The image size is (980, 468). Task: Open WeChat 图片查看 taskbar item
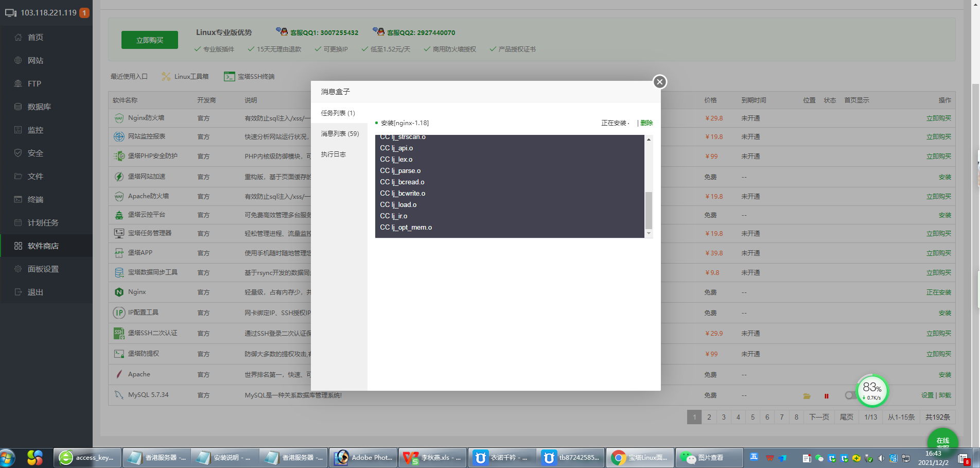(x=709, y=457)
